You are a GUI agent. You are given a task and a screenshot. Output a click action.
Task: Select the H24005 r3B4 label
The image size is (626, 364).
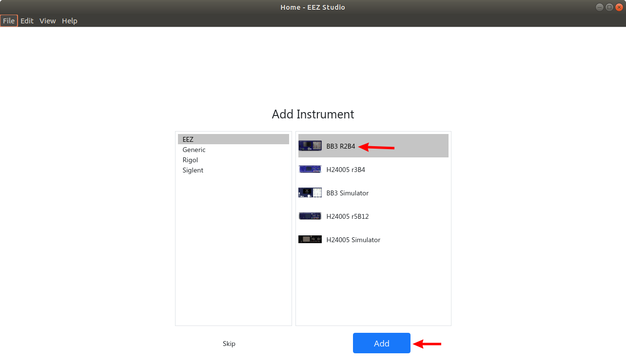346,170
